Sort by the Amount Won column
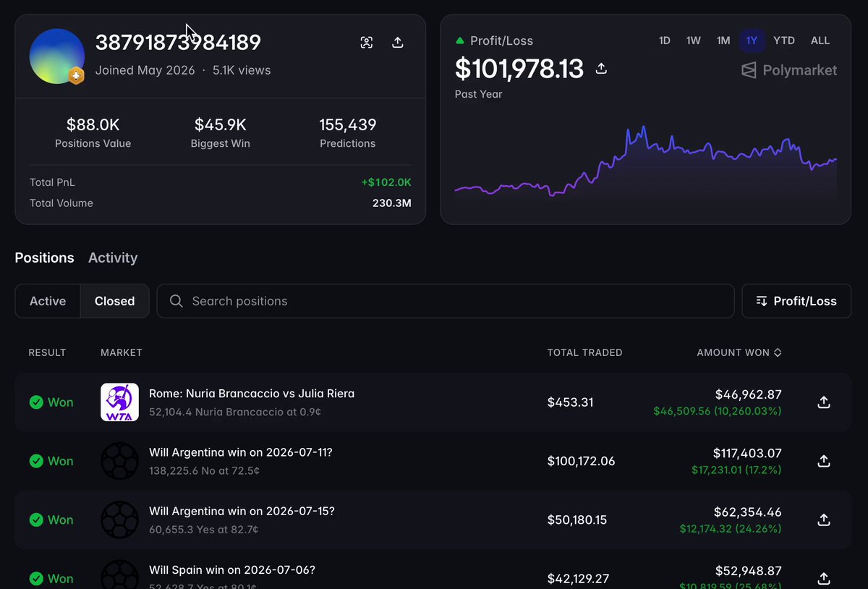Image resolution: width=868 pixels, height=589 pixels. click(739, 352)
